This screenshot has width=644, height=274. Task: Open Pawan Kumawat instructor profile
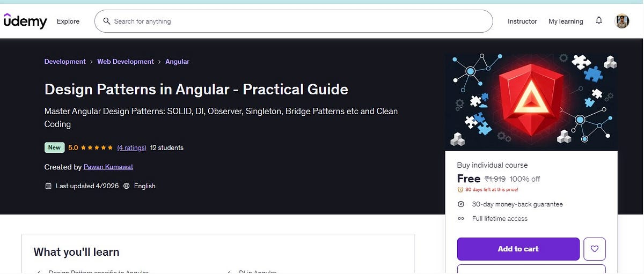108,167
